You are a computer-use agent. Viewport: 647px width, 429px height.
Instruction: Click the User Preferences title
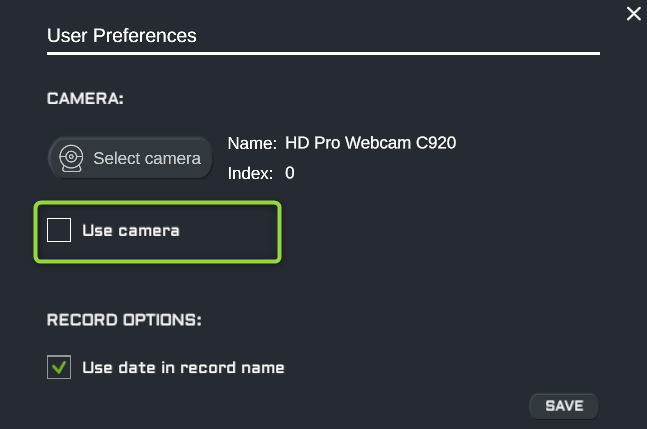click(122, 35)
